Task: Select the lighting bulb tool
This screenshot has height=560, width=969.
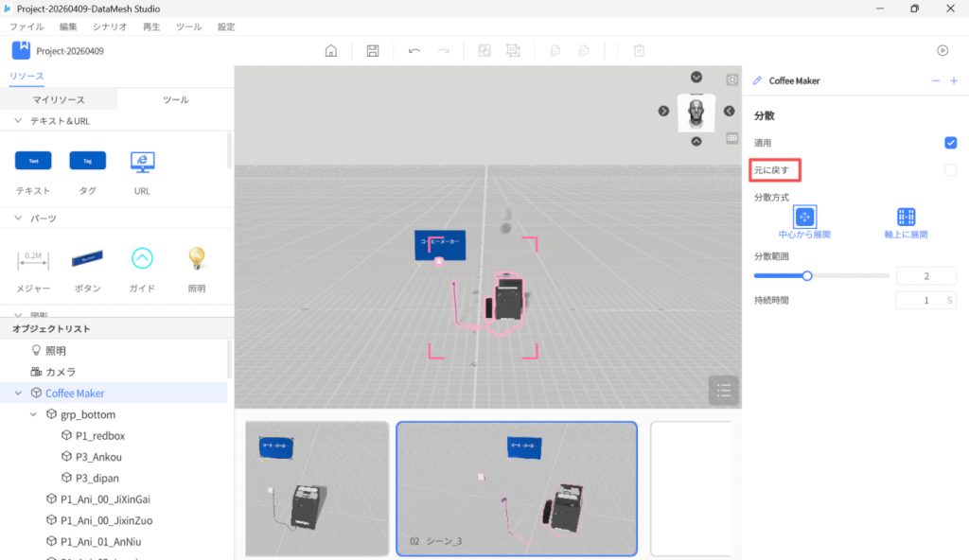Action: (196, 258)
